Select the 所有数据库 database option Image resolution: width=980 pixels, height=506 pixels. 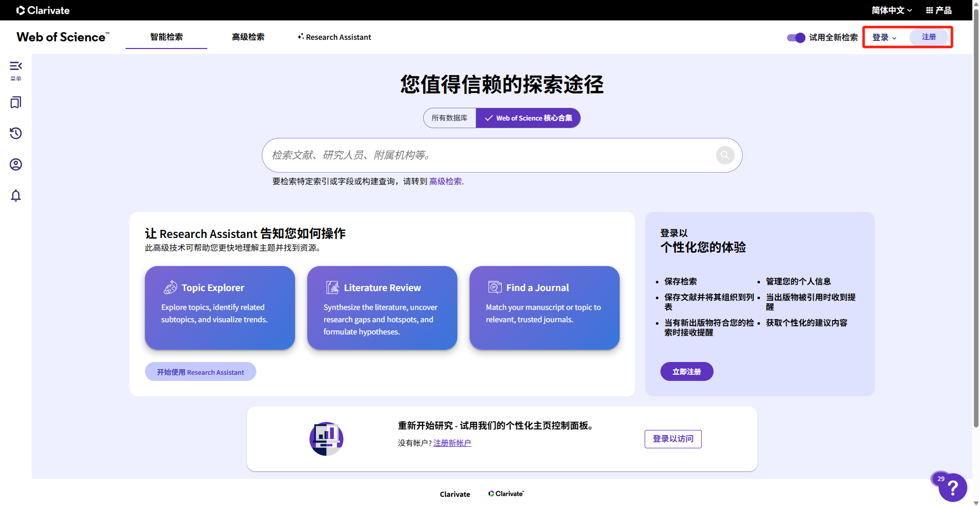(449, 118)
